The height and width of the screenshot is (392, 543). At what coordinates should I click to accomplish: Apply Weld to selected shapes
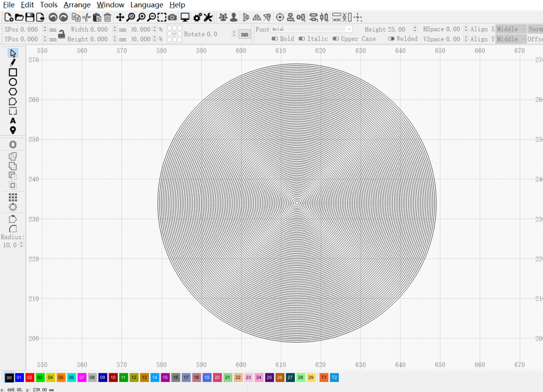13,156
